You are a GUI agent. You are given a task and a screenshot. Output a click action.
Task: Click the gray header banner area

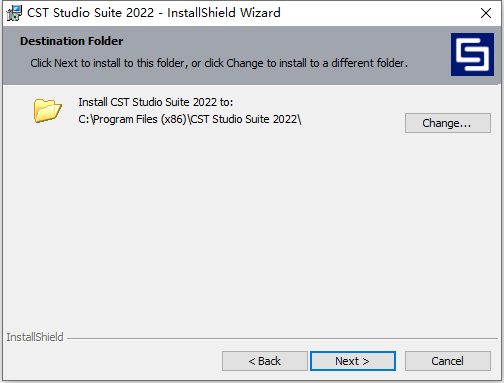pyautogui.click(x=227, y=55)
